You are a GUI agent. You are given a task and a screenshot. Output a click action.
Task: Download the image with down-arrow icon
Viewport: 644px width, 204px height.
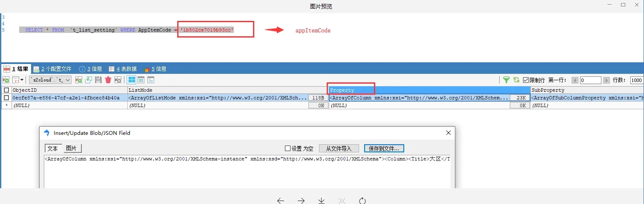tap(322, 200)
